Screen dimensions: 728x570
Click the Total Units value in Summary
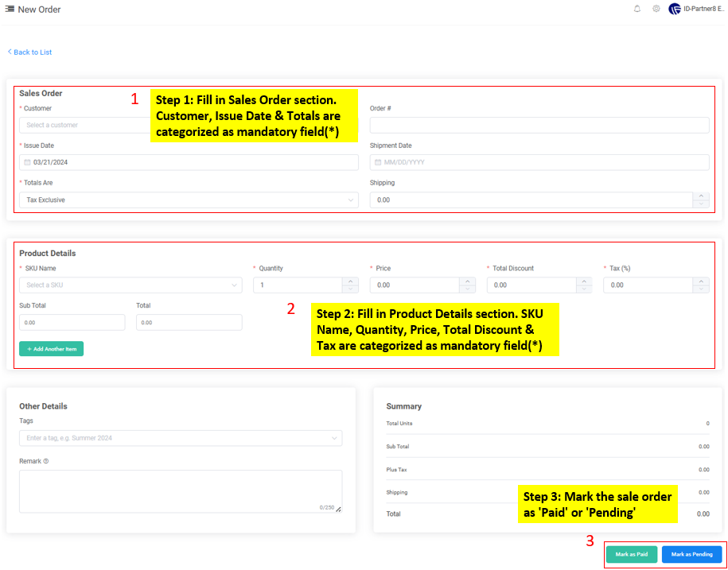click(x=707, y=424)
